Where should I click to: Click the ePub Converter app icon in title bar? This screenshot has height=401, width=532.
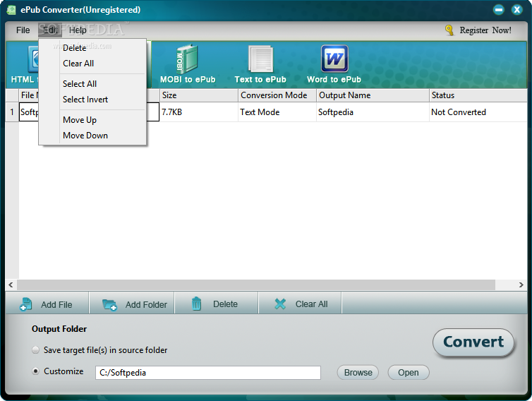[x=11, y=10]
